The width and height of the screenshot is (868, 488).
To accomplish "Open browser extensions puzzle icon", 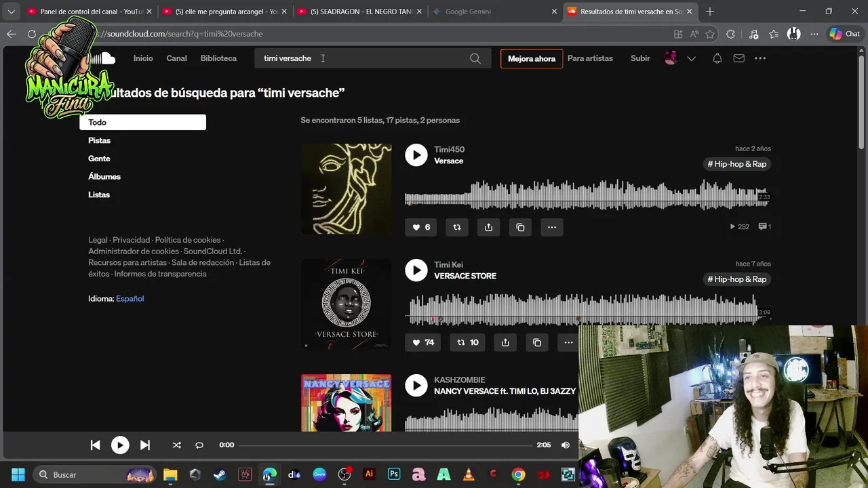I will [x=730, y=34].
